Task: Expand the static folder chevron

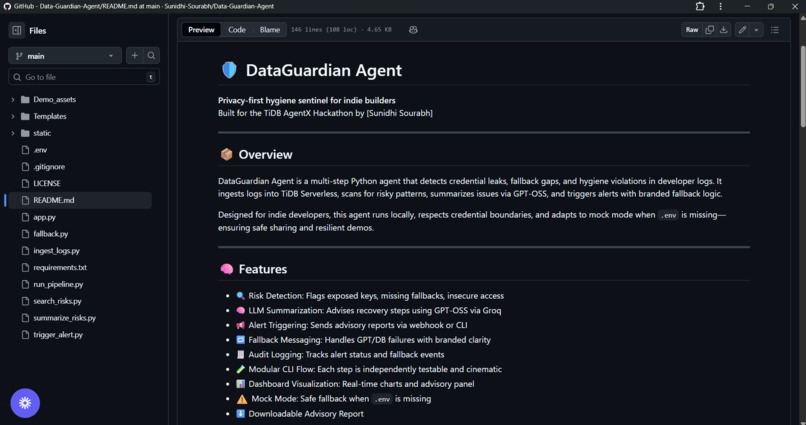Action: click(x=13, y=133)
